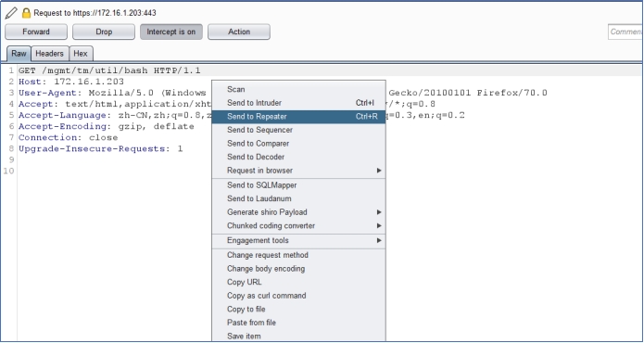The width and height of the screenshot is (644, 343).
Task: Click the pencil edit icon
Action: coord(11,13)
